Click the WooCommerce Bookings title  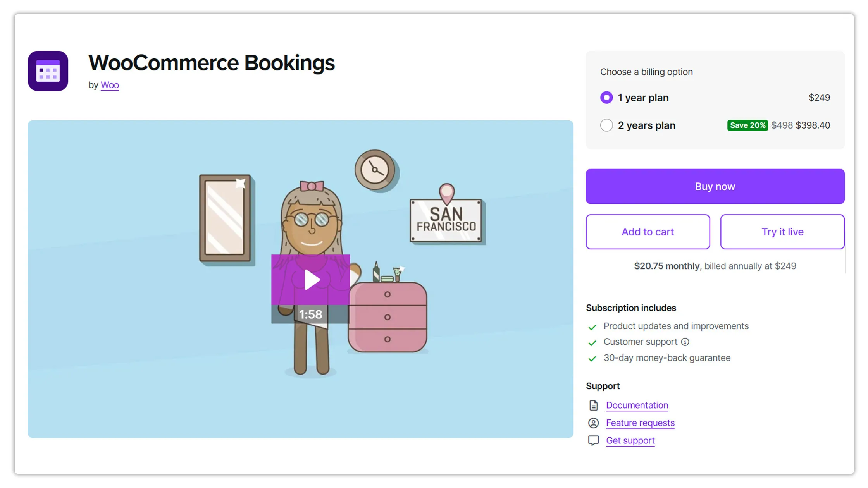(x=212, y=63)
